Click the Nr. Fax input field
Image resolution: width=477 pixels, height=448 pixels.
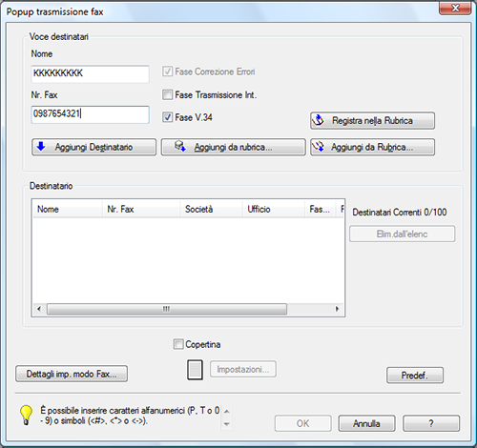pyautogui.click(x=90, y=114)
